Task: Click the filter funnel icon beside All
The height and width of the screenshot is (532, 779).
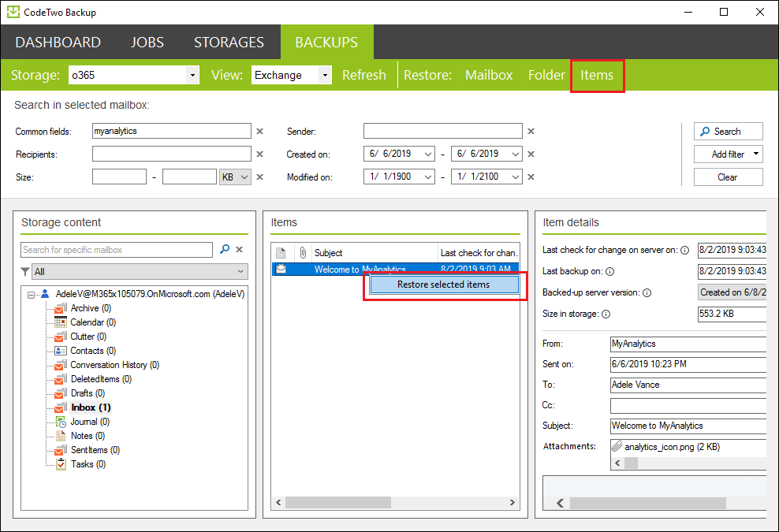Action: [25, 272]
